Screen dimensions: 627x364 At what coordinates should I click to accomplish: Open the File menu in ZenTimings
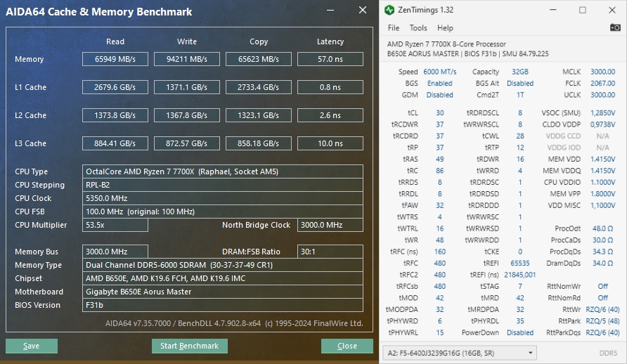[394, 28]
